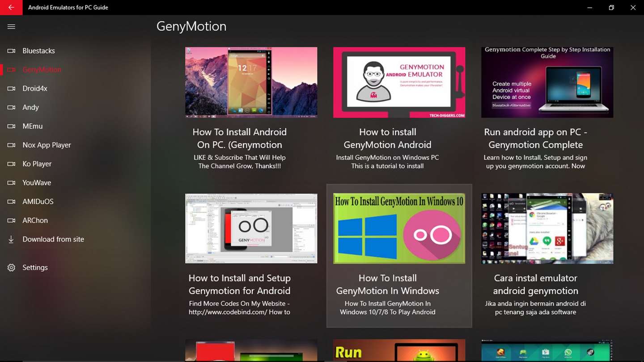Open the pink Genymotion Android Emulator thumbnail
644x362 pixels.
[x=399, y=82]
